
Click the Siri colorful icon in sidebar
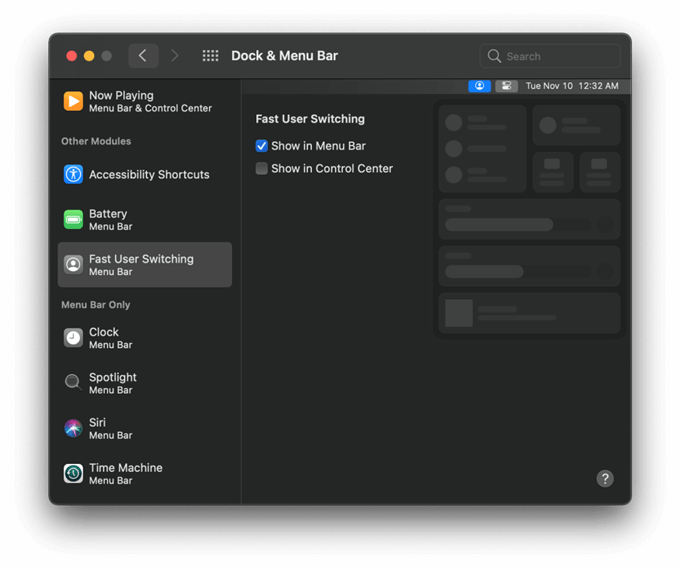point(73,428)
